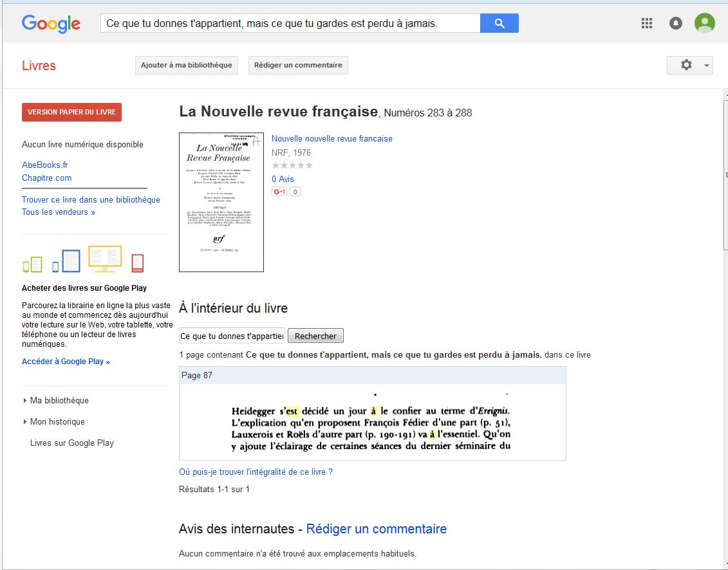
Task: Click the VERSION PAPIER DU LIVRE button
Action: click(x=71, y=112)
